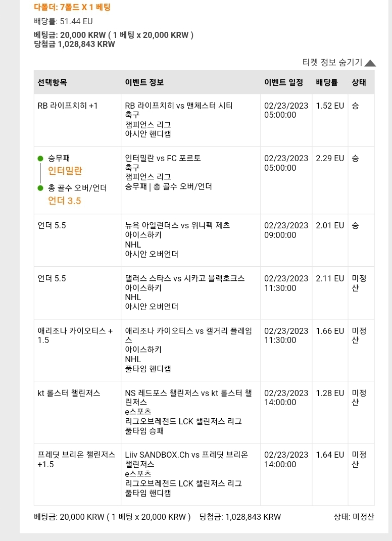Viewport: 392px width, 541px height.
Task: Collapse ticket info via the triangle arrow
Action: tap(370, 63)
